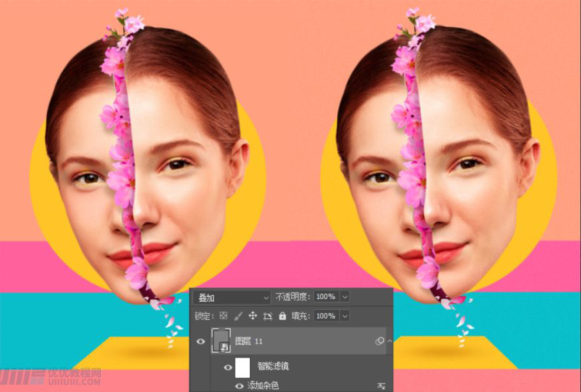
Task: Open blending options for the 添加杂色 filter
Action: coord(381,384)
